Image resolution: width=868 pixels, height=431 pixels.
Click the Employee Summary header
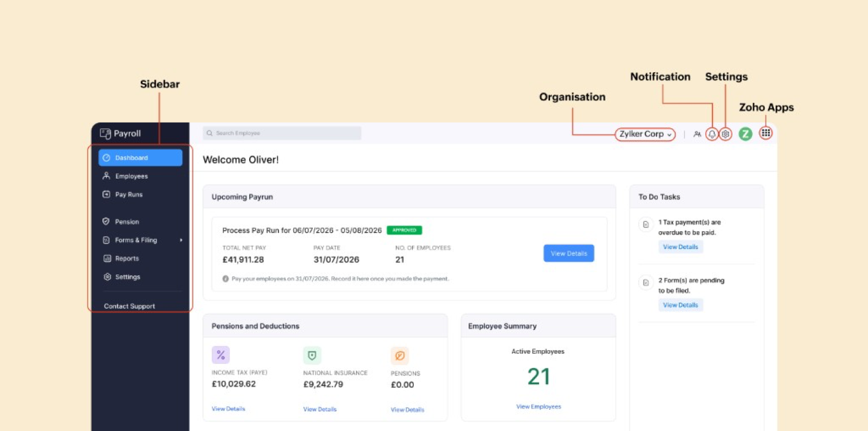pos(502,326)
